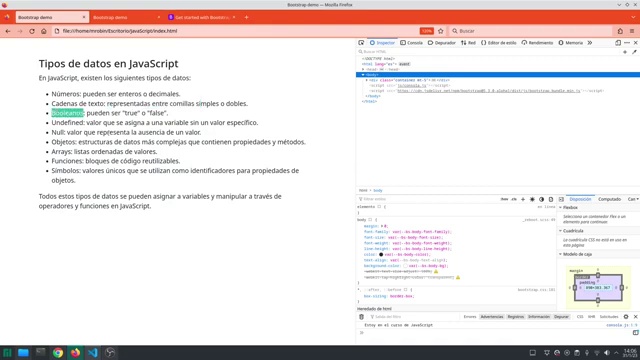Screen dimensions: 640x360
Task: Open Firefox hamburger application menu
Action: (x=632, y=31)
